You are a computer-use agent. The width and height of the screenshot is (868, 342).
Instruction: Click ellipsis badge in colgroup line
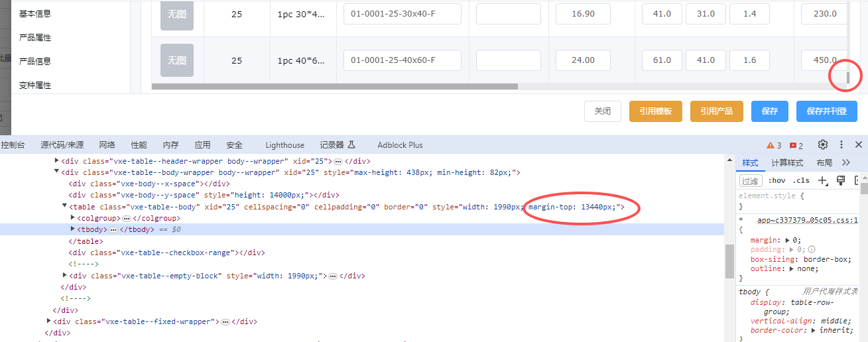coord(126,218)
